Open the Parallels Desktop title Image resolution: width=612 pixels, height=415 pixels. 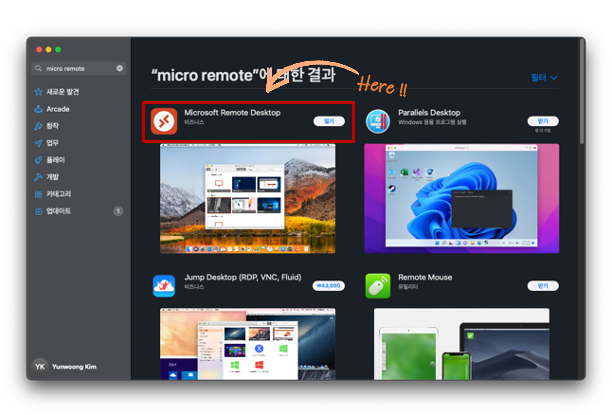click(429, 112)
